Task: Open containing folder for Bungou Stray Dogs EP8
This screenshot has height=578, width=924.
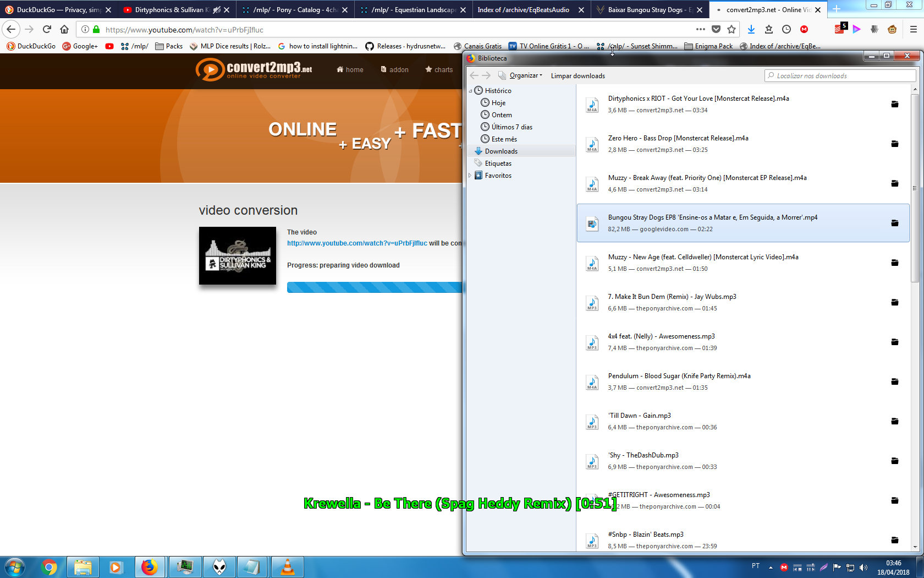Action: [x=895, y=223]
